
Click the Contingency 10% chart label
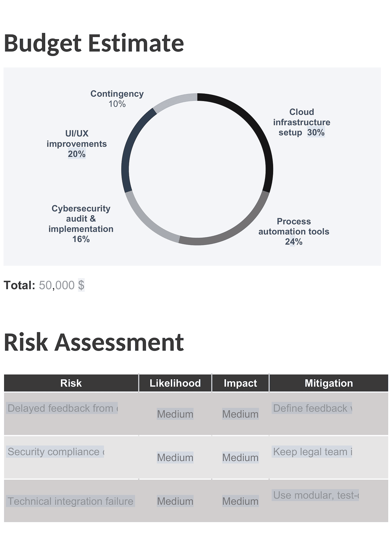coord(117,99)
